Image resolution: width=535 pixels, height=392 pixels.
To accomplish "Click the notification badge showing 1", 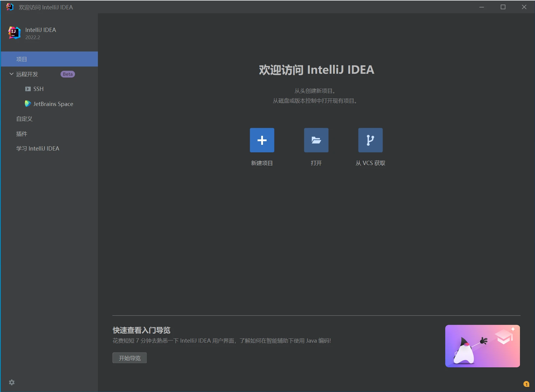I will click(x=526, y=384).
